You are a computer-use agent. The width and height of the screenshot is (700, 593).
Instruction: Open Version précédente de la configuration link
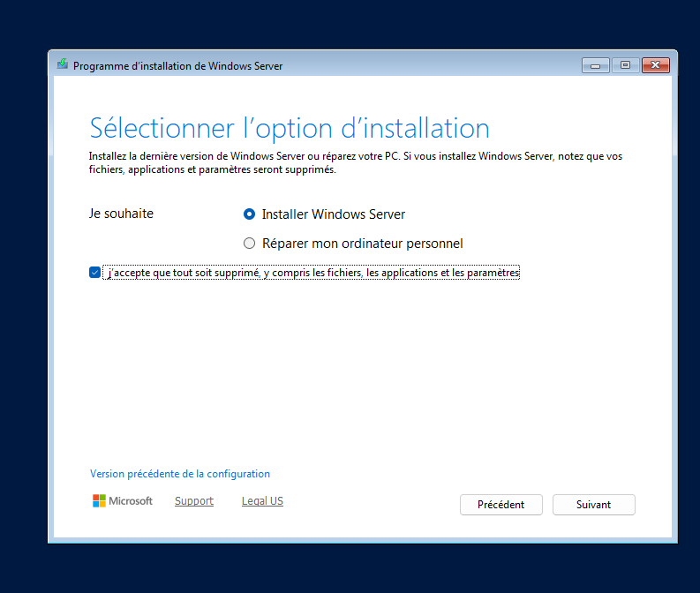pos(180,473)
